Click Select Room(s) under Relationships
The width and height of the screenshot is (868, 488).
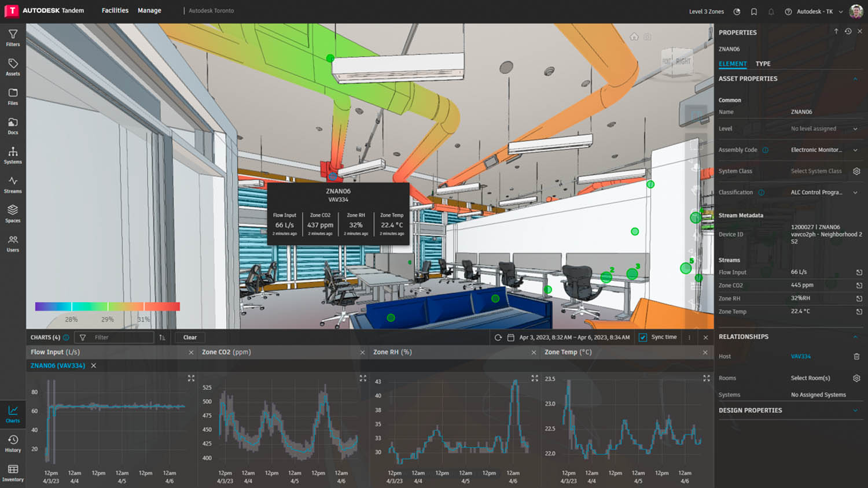pos(810,378)
